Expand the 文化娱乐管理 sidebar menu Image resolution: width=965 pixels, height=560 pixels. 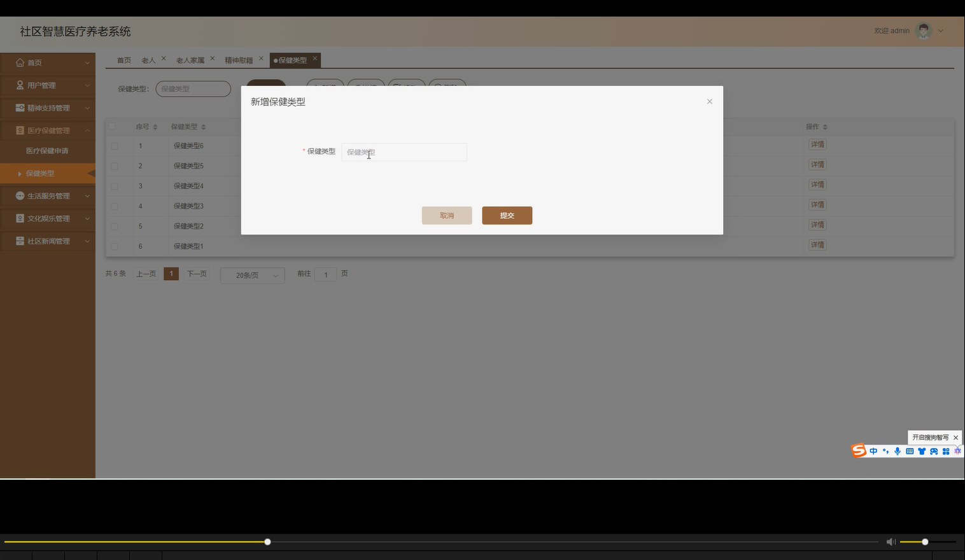[x=48, y=218]
